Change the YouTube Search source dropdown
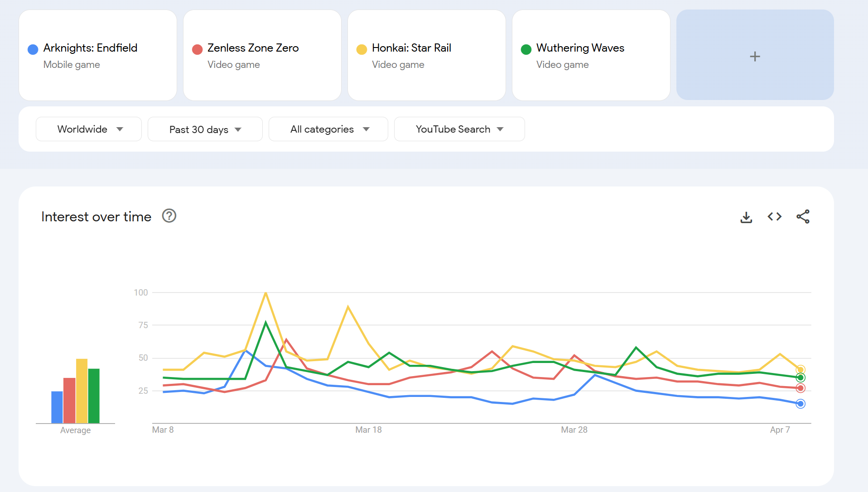Screen dimensions: 868x492 459,129
